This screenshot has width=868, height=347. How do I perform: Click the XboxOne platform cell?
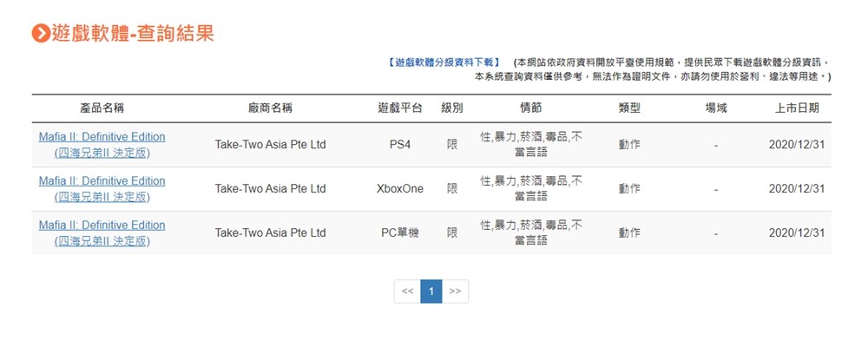399,189
